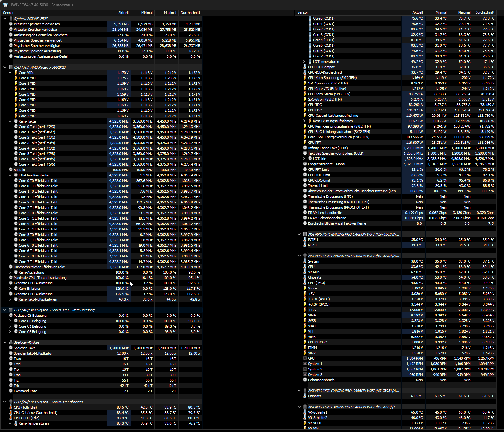Select the CPU-Gesamt-Leistungsaufnahme row
Image resolution: width=504 pixels, height=432 pixels.
[x=396, y=116]
